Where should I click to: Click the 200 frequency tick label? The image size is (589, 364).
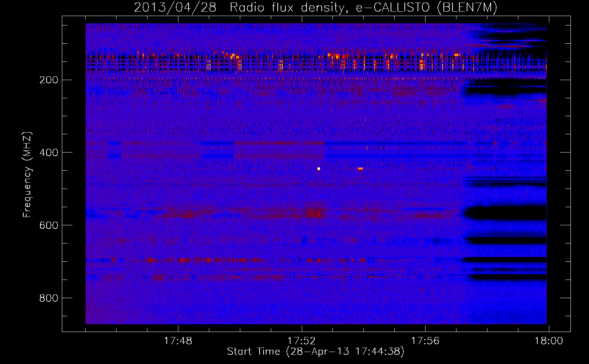coord(49,80)
